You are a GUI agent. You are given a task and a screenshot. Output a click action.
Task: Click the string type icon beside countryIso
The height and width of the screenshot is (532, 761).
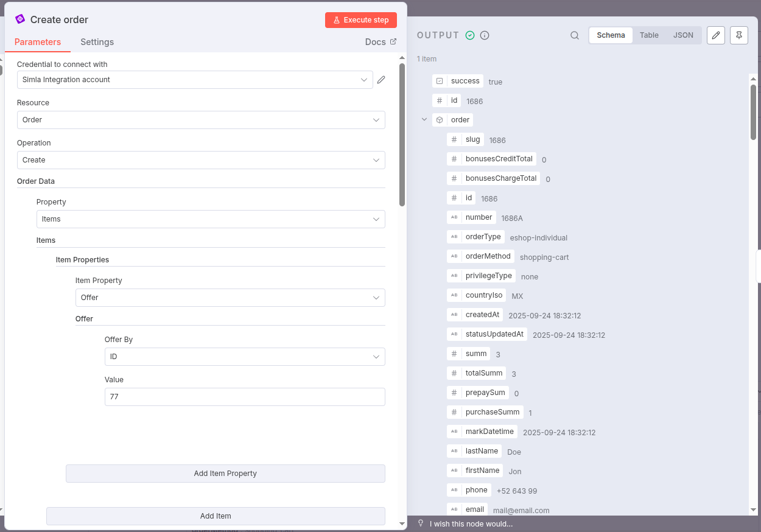pos(454,295)
